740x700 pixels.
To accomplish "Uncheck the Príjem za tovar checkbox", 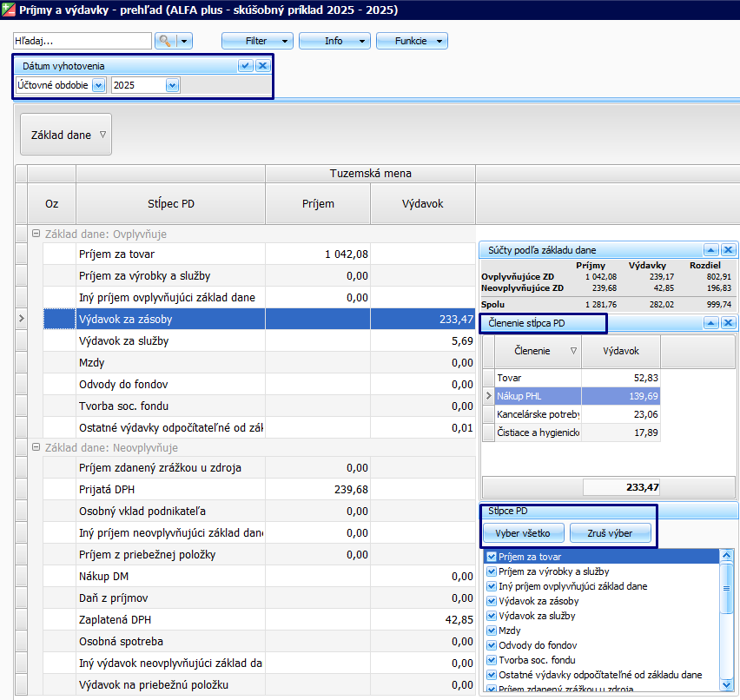I will (x=492, y=557).
